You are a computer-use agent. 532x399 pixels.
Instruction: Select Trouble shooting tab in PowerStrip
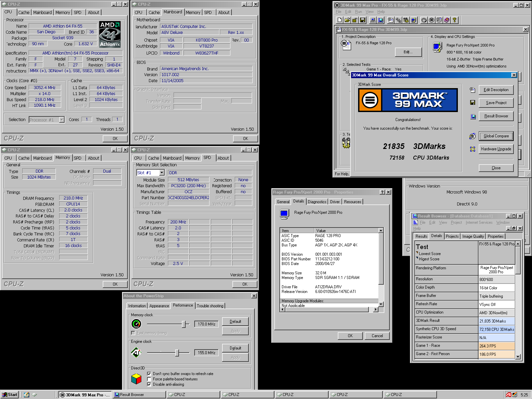click(x=210, y=306)
